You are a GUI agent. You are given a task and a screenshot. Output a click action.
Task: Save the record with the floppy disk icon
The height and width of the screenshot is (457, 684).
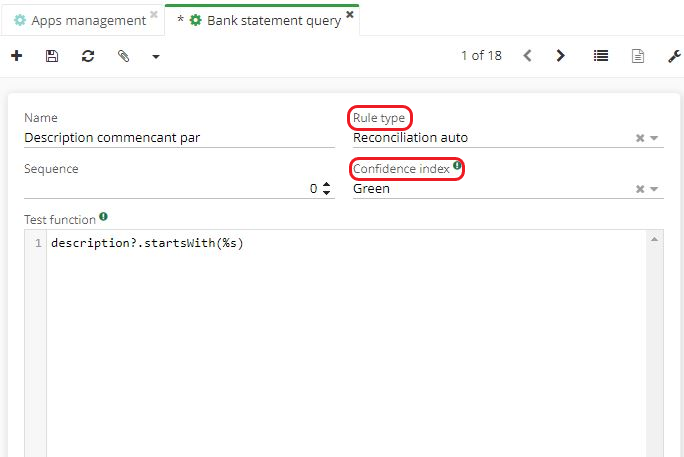(52, 56)
